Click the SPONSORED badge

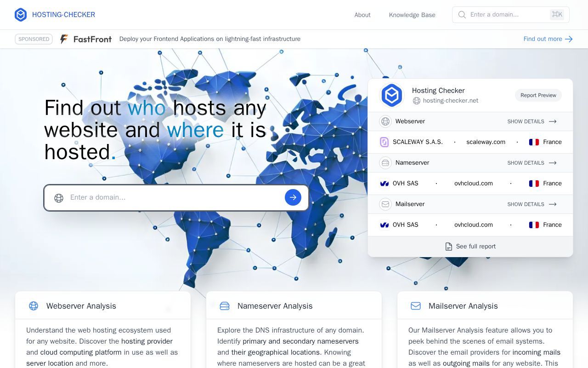(34, 39)
